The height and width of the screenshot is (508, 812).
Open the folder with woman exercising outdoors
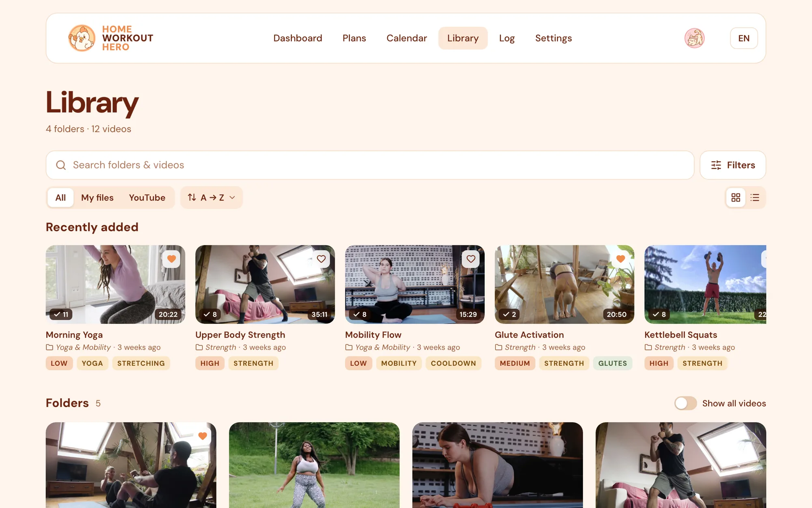coord(314,465)
